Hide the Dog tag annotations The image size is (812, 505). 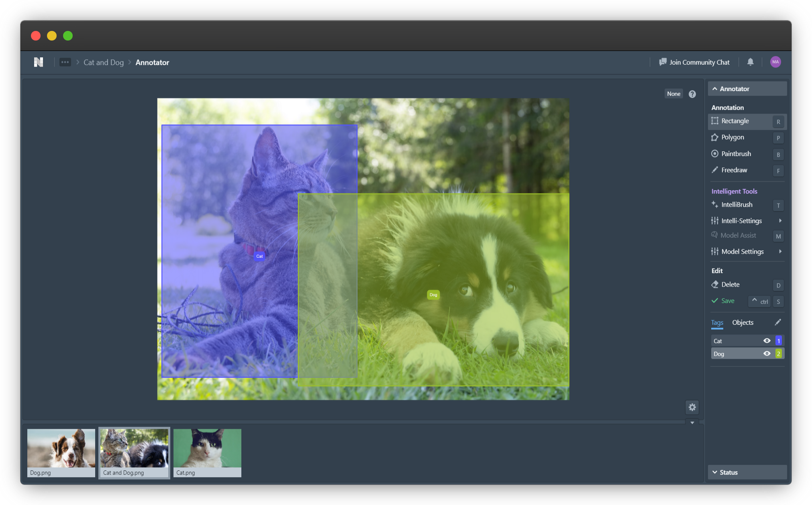click(767, 354)
